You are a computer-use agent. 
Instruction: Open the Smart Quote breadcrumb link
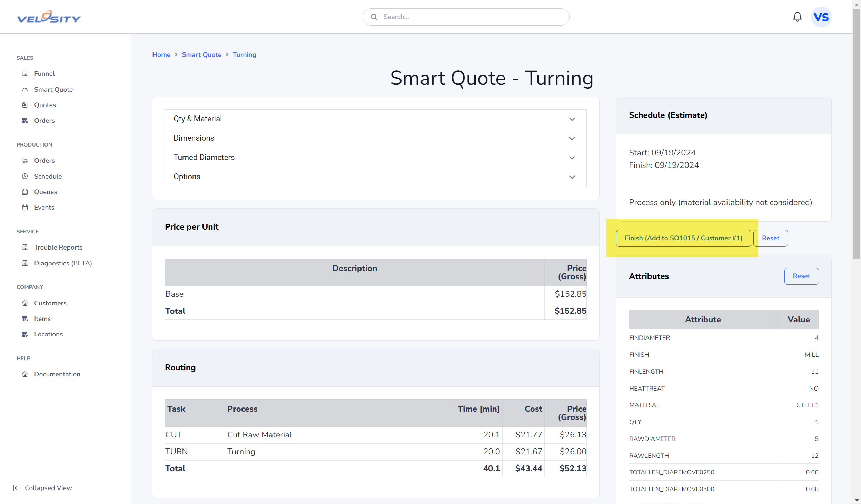202,54
